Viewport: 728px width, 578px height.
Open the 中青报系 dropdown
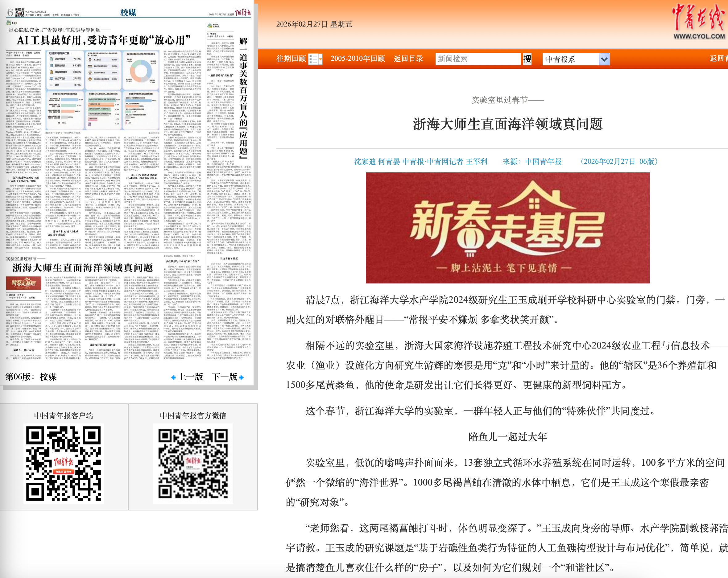(576, 59)
